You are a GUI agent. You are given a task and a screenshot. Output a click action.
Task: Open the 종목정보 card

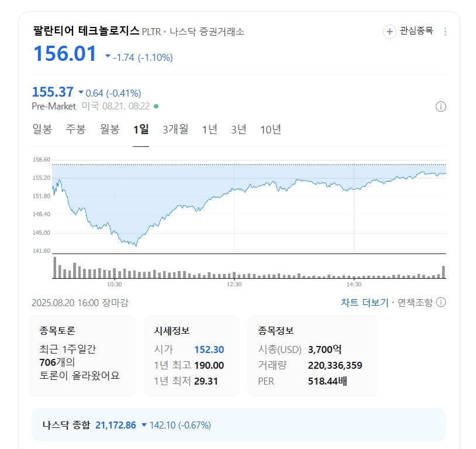point(312,356)
